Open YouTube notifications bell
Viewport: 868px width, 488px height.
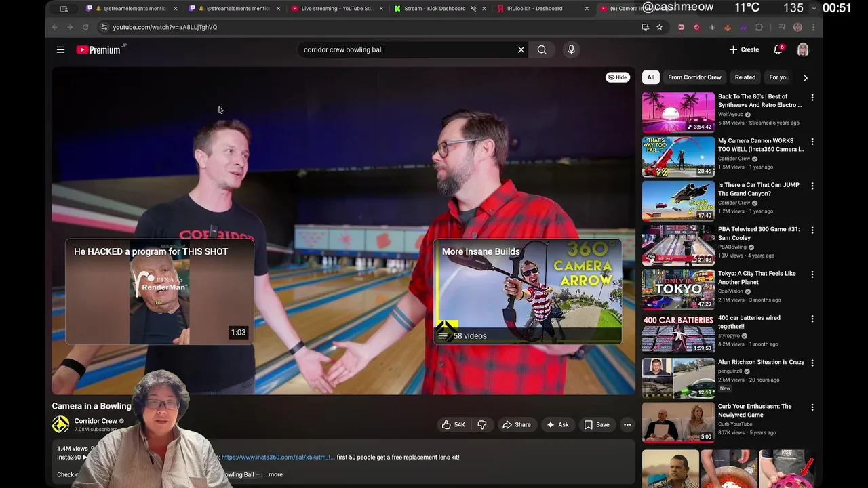[778, 49]
